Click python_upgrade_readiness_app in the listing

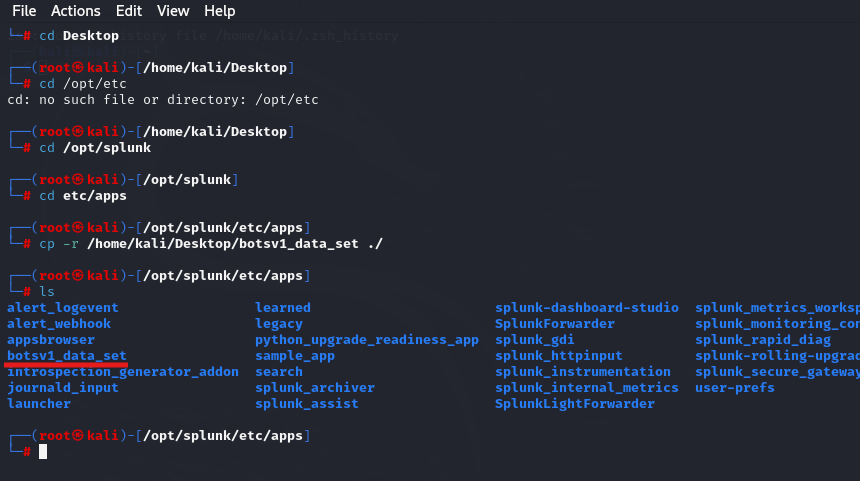tap(366, 340)
